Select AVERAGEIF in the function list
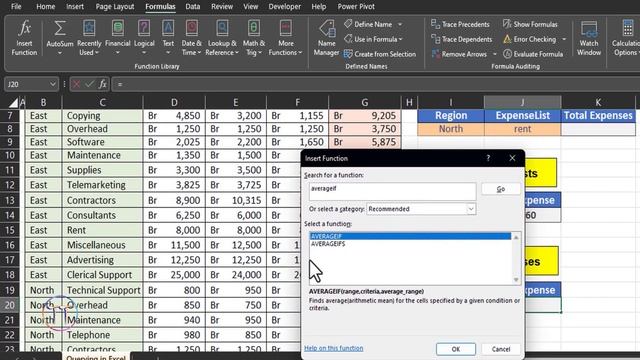Screen dimensions: 640x360 (410, 236)
